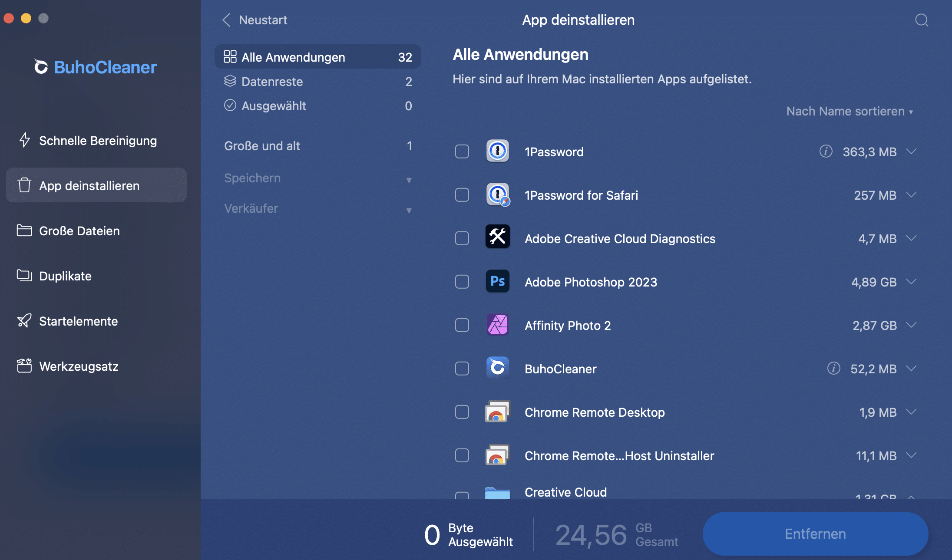Screen dimensions: 952x560
Task: Click the grid icon beside Alle Anwendungen
Action: coord(230,56)
